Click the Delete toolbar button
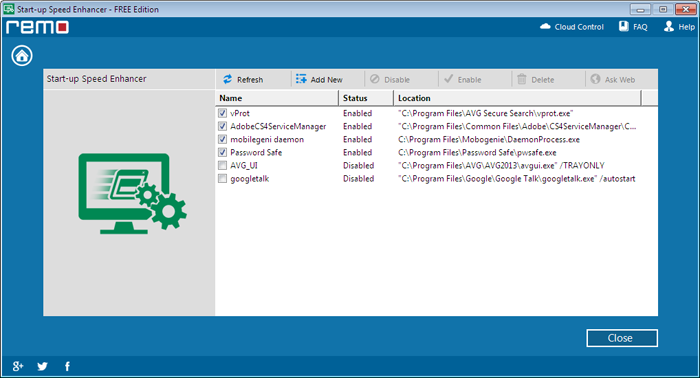 point(535,79)
